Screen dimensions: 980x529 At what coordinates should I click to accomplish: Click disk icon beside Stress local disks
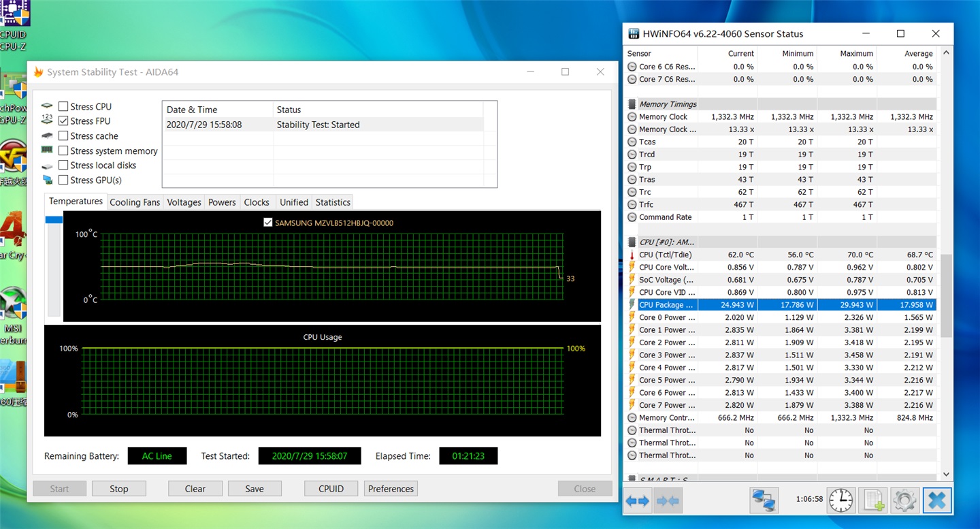pyautogui.click(x=47, y=165)
